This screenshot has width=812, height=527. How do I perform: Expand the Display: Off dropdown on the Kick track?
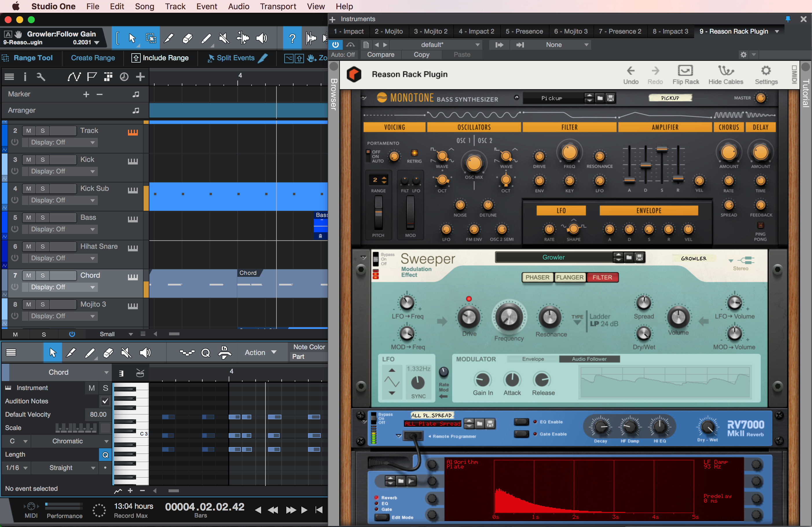pos(61,171)
